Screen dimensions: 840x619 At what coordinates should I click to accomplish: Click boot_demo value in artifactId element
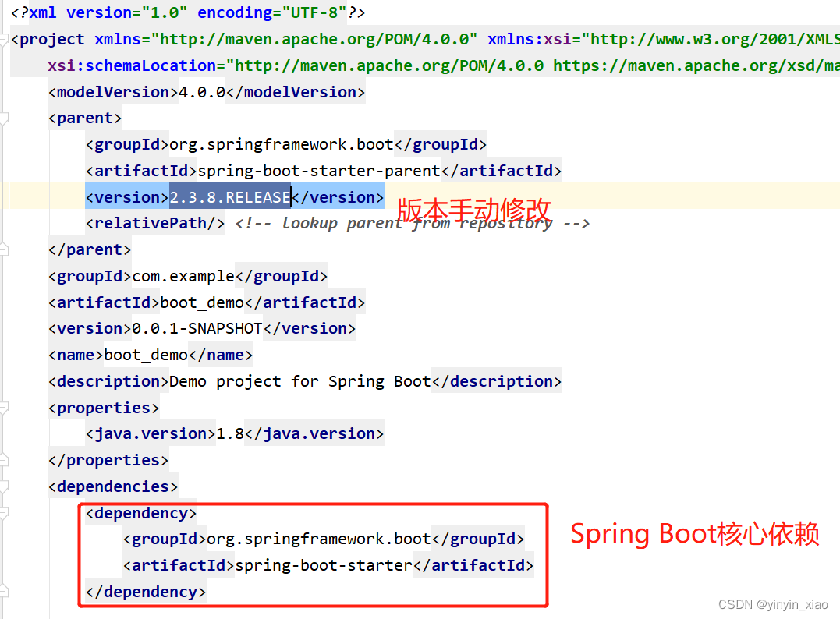pos(202,302)
